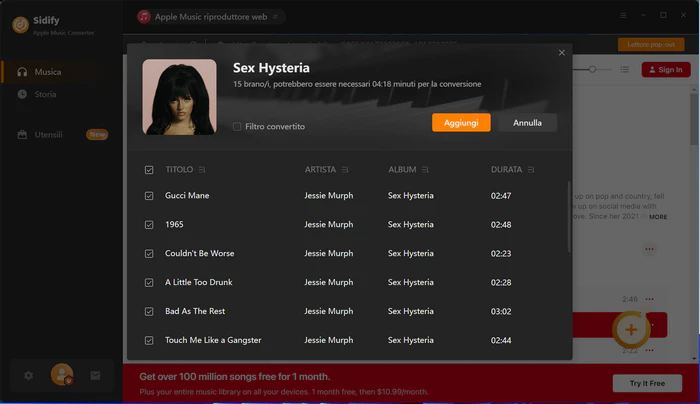Open the ARTISTA column sort icon
Screen dimensions: 700x404
(x=345, y=170)
